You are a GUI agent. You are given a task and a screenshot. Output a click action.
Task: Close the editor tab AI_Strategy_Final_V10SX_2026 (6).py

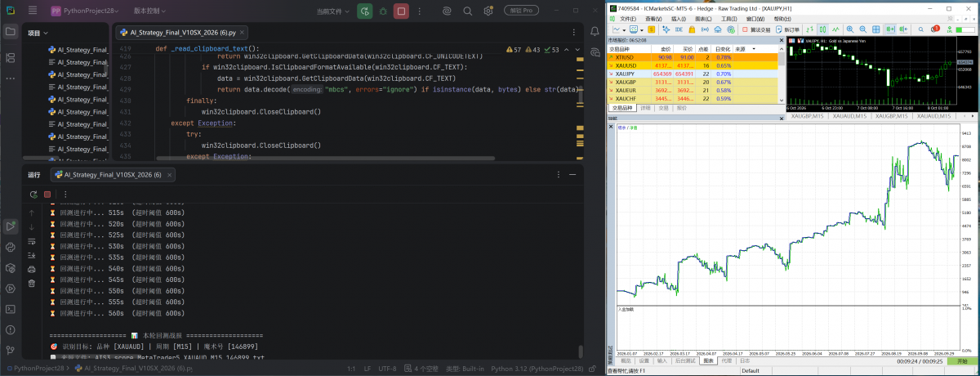pyautogui.click(x=243, y=33)
